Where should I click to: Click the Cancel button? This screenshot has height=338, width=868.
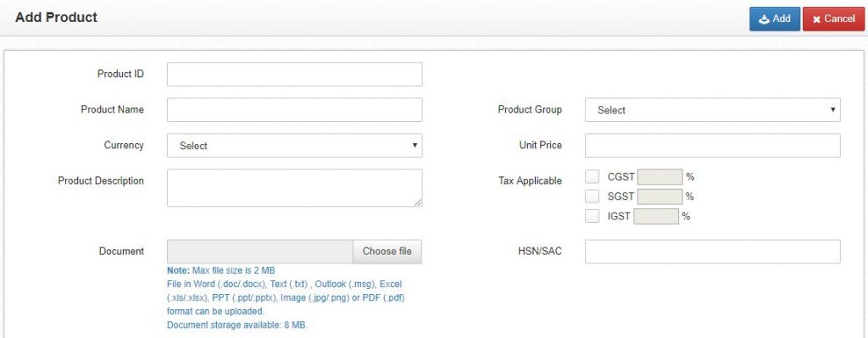click(x=833, y=19)
